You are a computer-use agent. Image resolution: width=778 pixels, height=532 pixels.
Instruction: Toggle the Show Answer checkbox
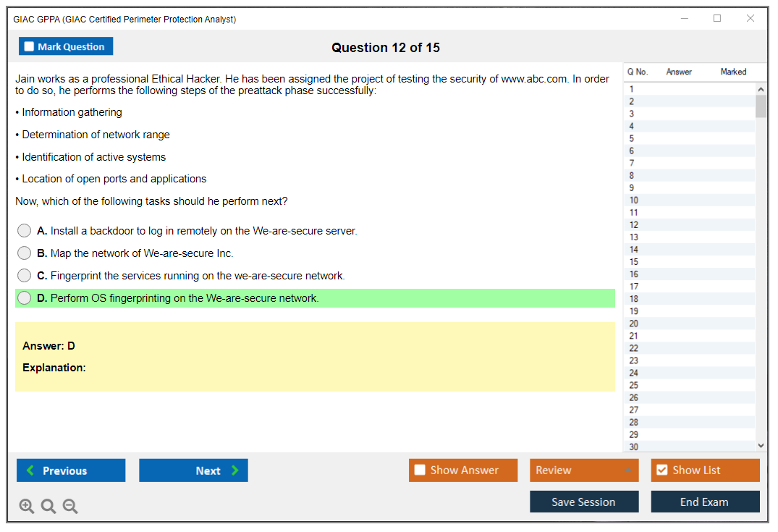(x=420, y=470)
